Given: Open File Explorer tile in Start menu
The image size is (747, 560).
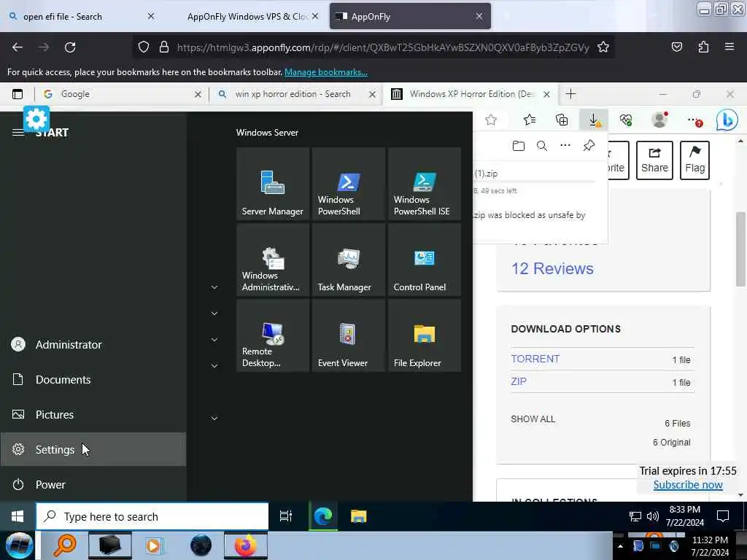Looking at the screenshot, I should pyautogui.click(x=424, y=335).
